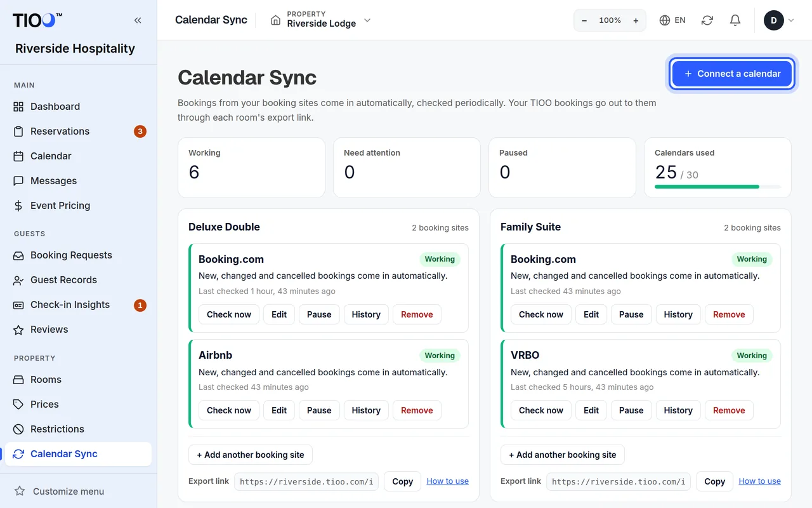
Task: Click Family Suite export link field
Action: tap(619, 481)
